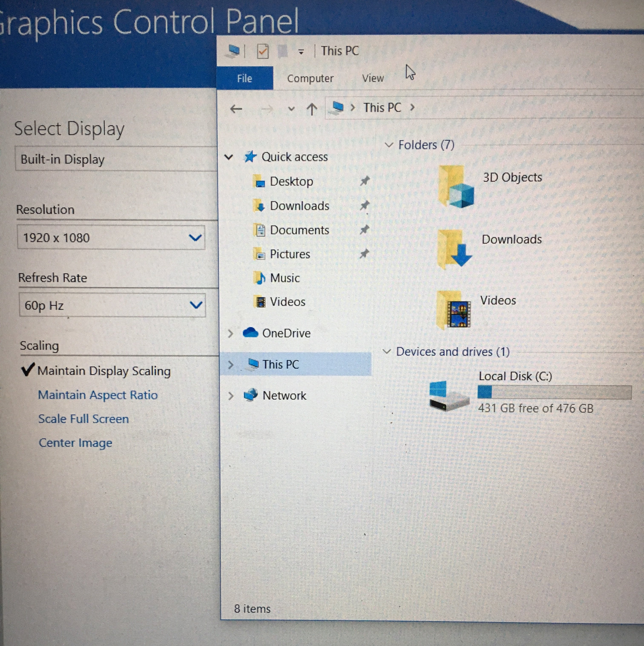This screenshot has width=644, height=646.
Task: Collapse the Devices and drives (1) group
Action: (x=387, y=352)
